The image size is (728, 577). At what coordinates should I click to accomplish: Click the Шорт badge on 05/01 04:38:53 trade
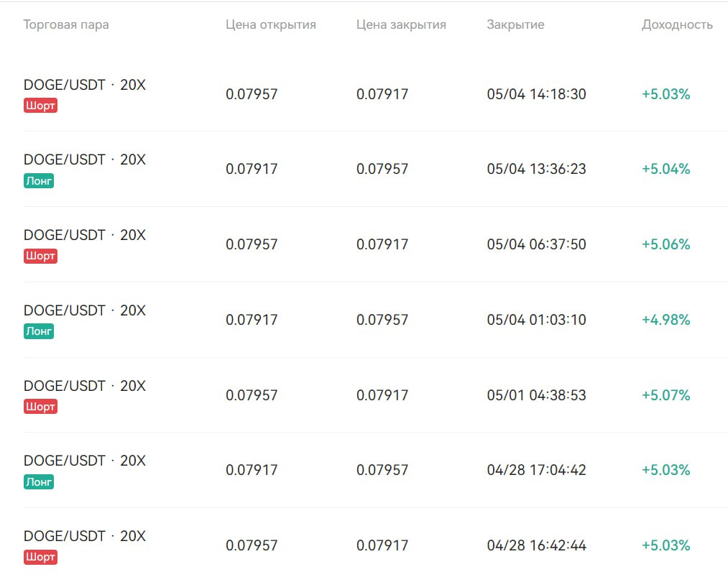40,406
